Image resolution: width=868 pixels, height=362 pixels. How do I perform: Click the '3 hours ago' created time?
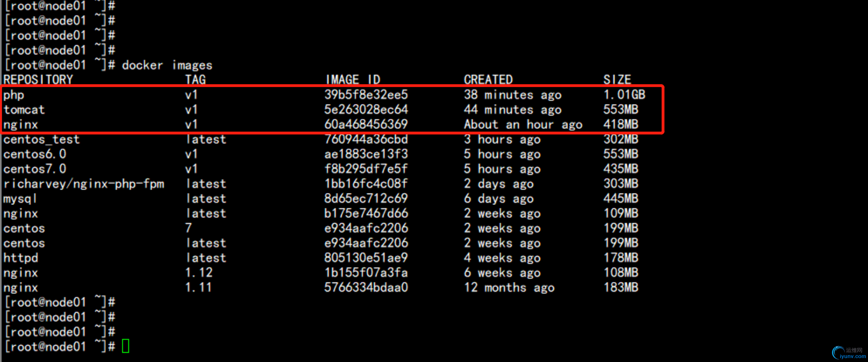click(x=502, y=140)
